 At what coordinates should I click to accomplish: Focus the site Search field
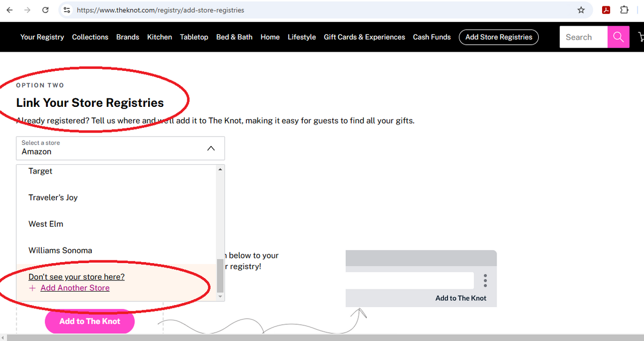point(583,37)
